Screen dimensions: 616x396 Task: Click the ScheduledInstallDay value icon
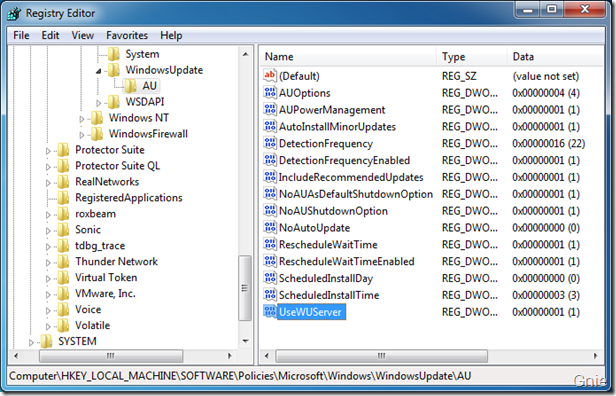(x=270, y=278)
